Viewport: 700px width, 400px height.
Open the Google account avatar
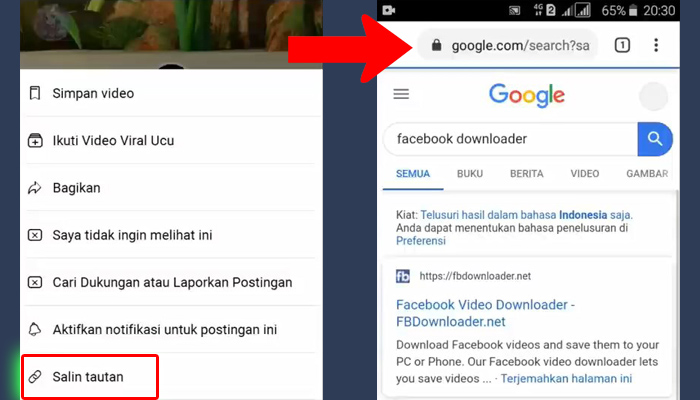tap(654, 96)
